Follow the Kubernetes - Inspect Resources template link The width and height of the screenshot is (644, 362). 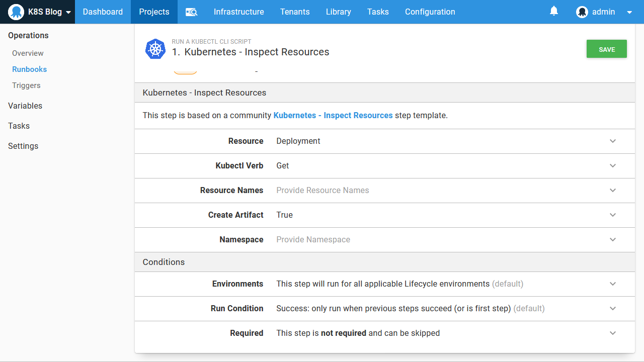[x=333, y=116]
